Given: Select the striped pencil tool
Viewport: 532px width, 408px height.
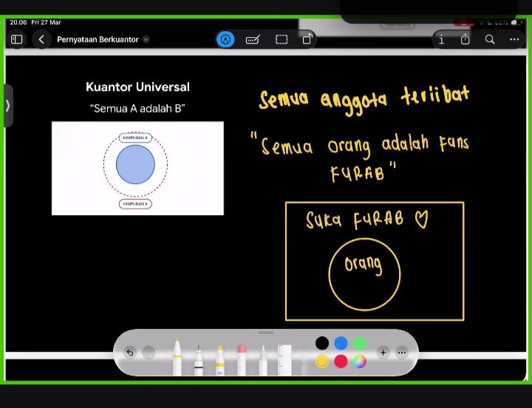Looking at the screenshot, I should [x=263, y=361].
